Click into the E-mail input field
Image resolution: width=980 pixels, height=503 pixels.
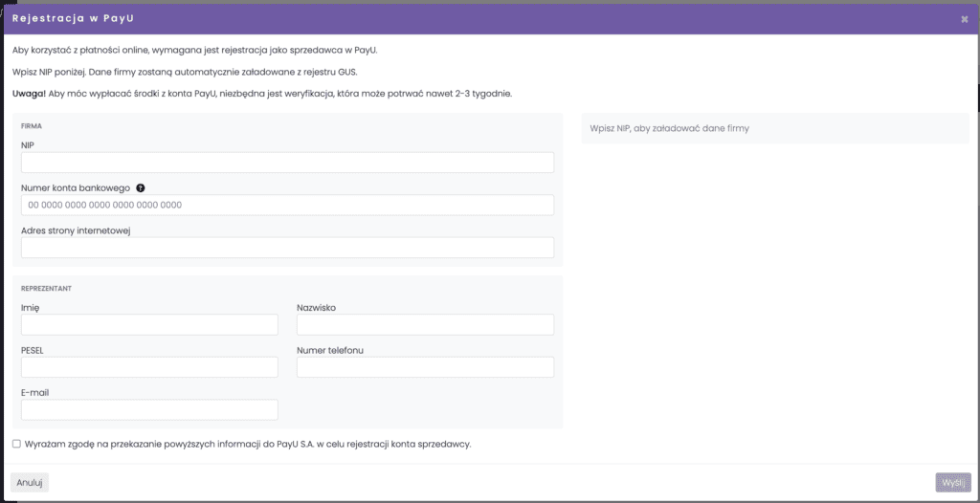point(149,410)
